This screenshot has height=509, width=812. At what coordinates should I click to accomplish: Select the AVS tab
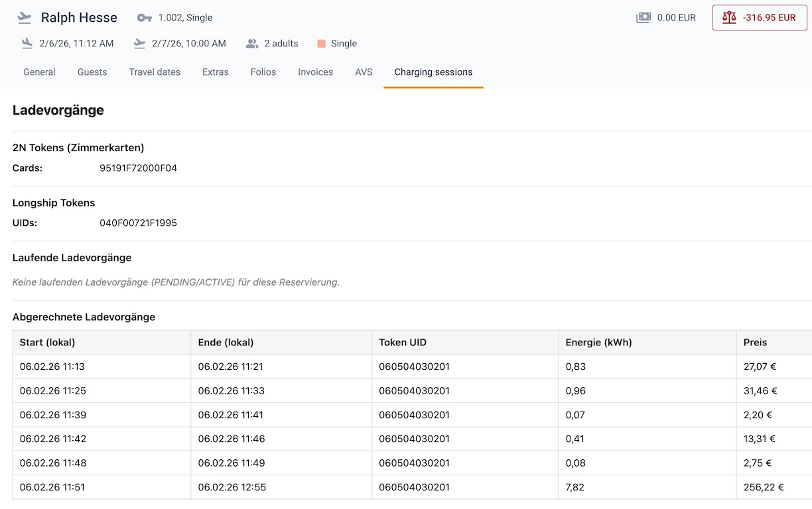click(x=364, y=72)
